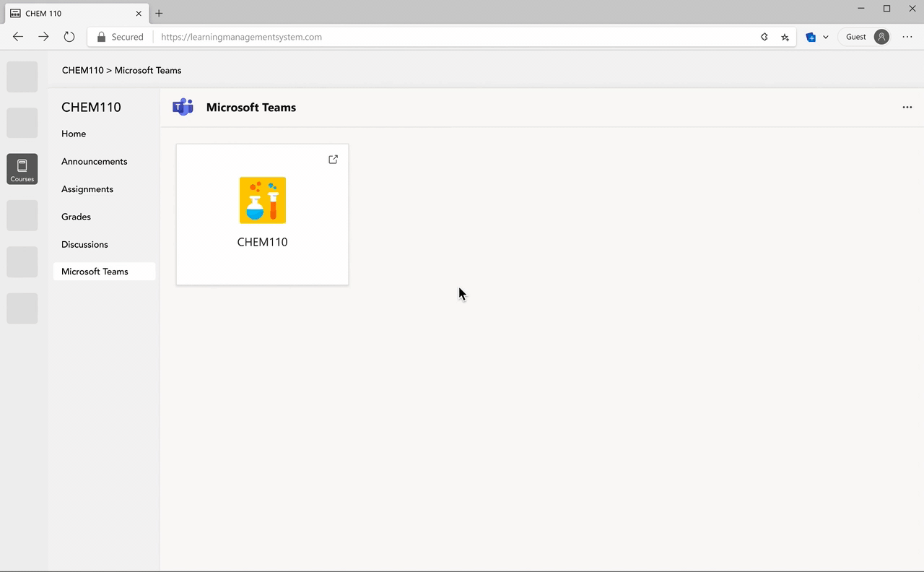Screen dimensions: 924x572
Task: Open Assignments in the course navigation
Action: coord(87,189)
